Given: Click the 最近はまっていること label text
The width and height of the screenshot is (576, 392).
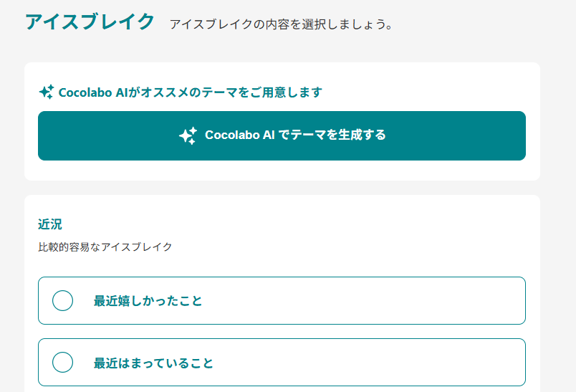Looking at the screenshot, I should coord(153,363).
